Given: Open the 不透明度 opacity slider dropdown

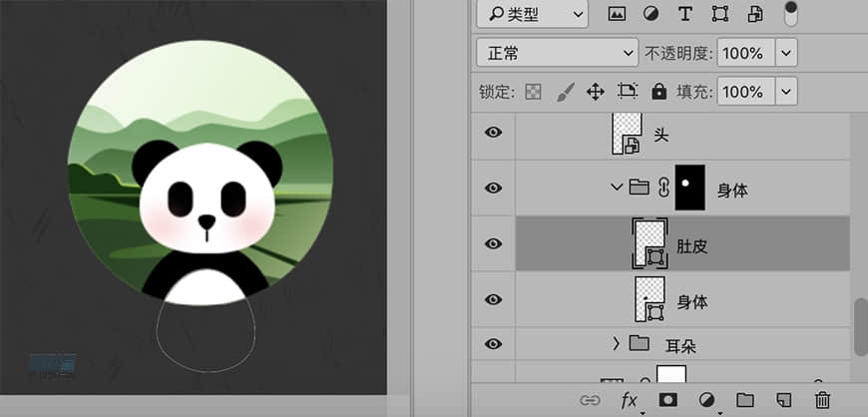Looking at the screenshot, I should pyautogui.click(x=786, y=52).
